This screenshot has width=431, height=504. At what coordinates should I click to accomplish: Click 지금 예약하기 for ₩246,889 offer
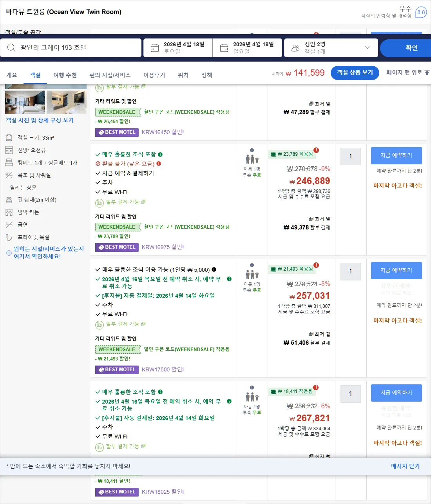[x=397, y=156]
